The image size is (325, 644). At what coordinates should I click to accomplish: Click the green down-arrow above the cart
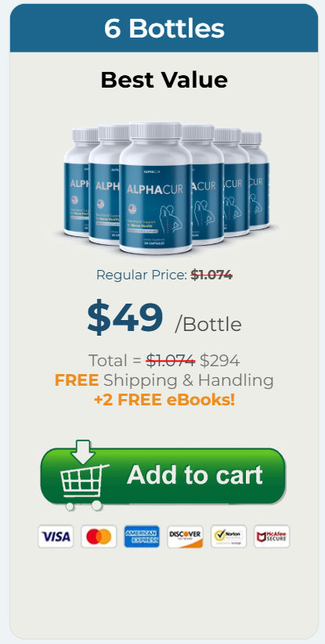[83, 452]
